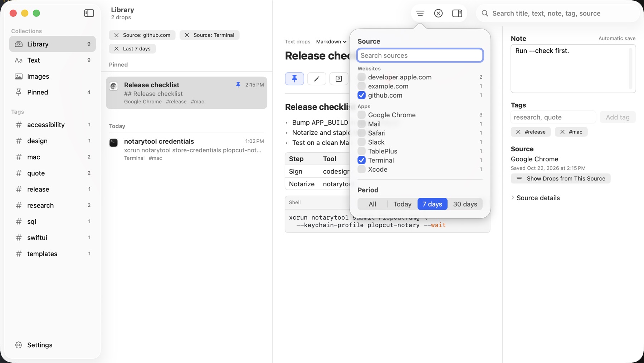Open the Text collection
The height and width of the screenshot is (363, 644).
click(53, 60)
